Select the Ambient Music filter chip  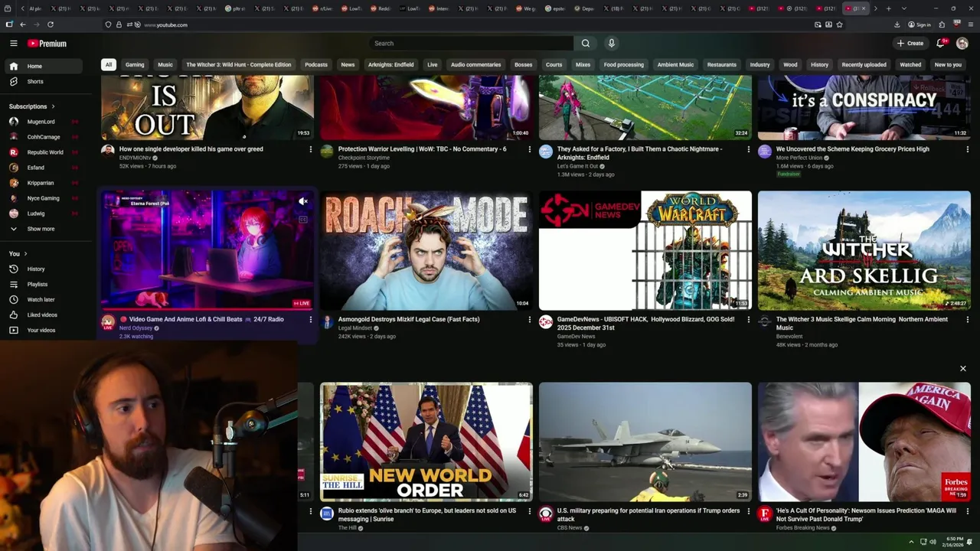[675, 65]
